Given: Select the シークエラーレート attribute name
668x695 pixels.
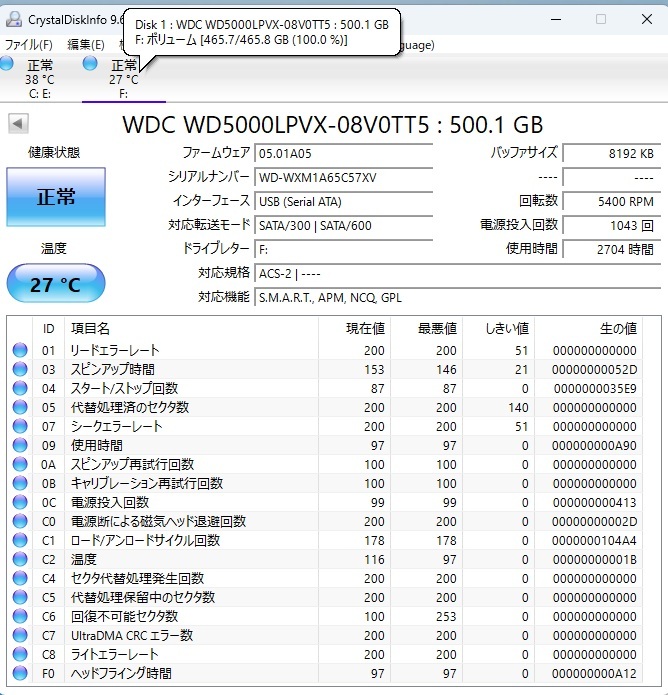Looking at the screenshot, I should click(117, 426).
